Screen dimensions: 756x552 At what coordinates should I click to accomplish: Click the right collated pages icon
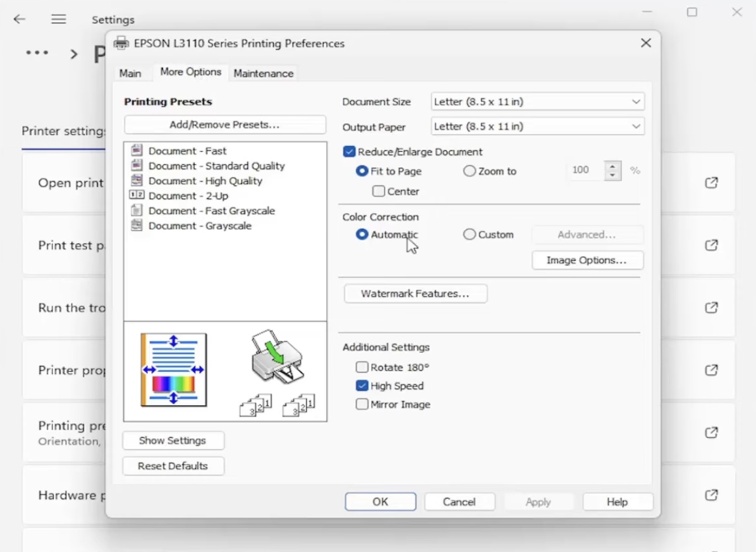point(299,405)
